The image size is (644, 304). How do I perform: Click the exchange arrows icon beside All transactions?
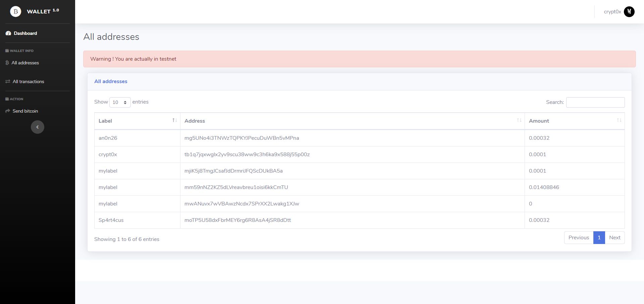coord(8,81)
